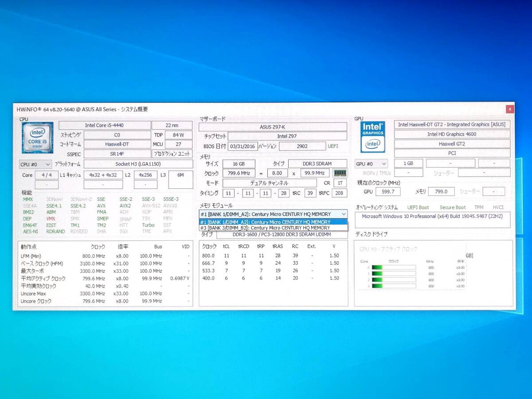Click the L2 cache value 4x256
Image resolution: width=532 pixels, height=399 pixels.
pyautogui.click(x=145, y=175)
